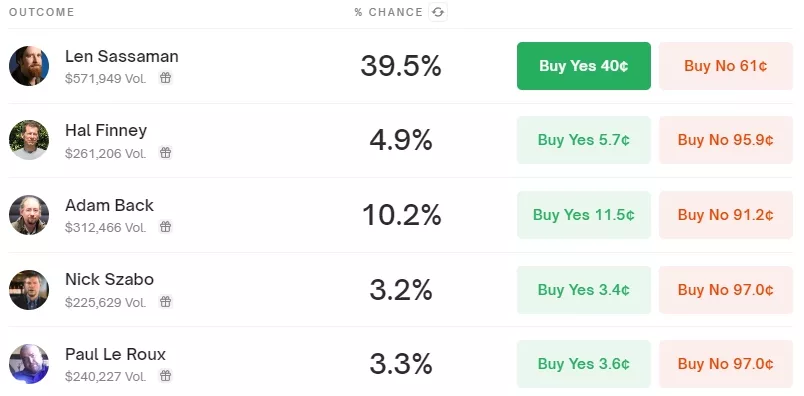This screenshot has width=804, height=396.
Task: Open the gift icon under Nick Szabo
Action: pos(165,302)
